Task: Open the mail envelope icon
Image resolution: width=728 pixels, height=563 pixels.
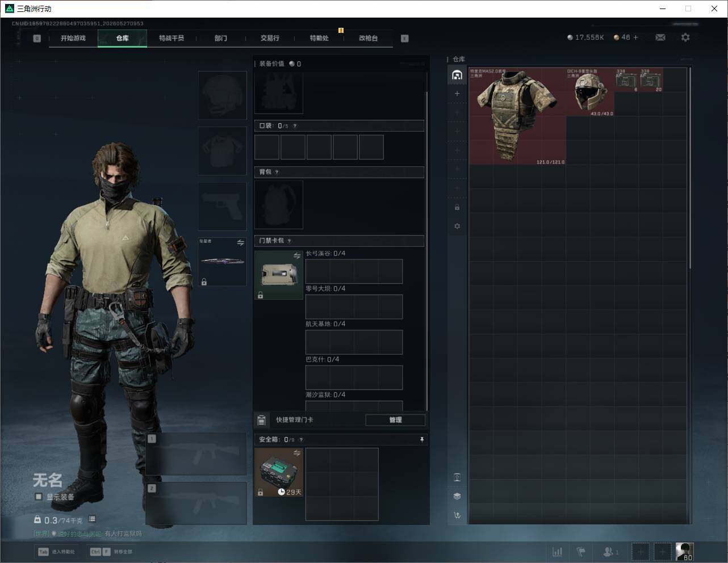Action: (660, 37)
